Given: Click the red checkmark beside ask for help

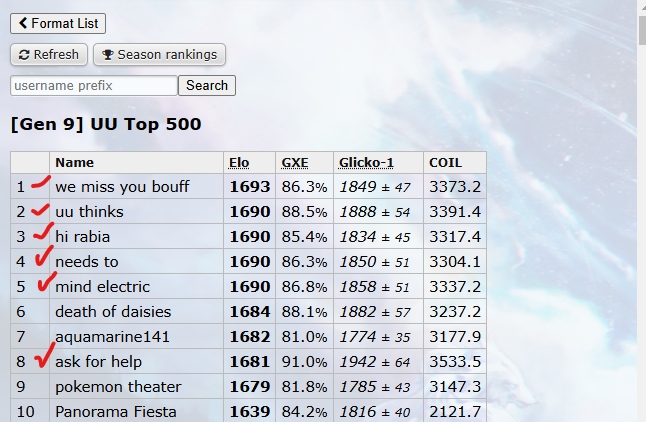Looking at the screenshot, I should click(x=42, y=358).
